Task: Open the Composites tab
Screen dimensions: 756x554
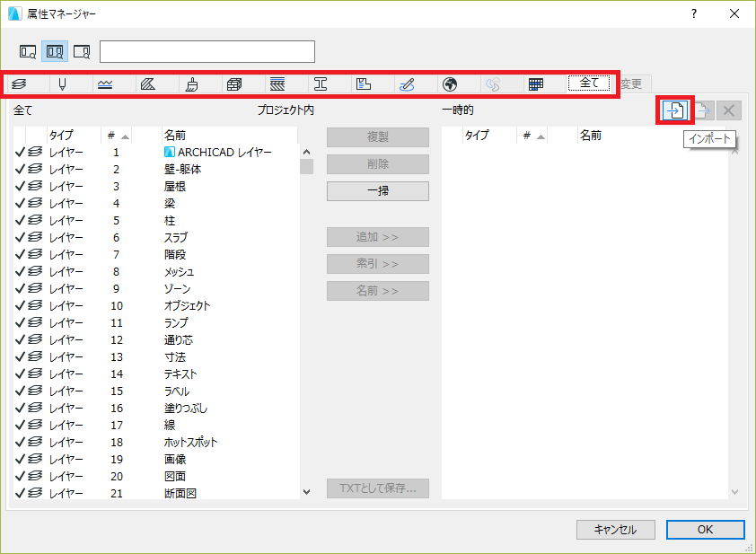Action: click(277, 84)
